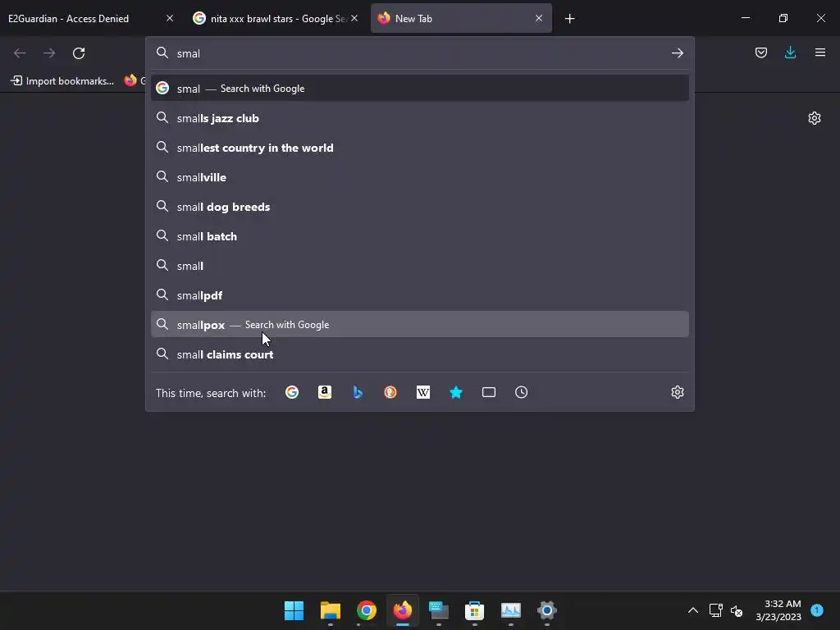Search with the Bing engine icon
The width and height of the screenshot is (840, 630).
click(358, 392)
